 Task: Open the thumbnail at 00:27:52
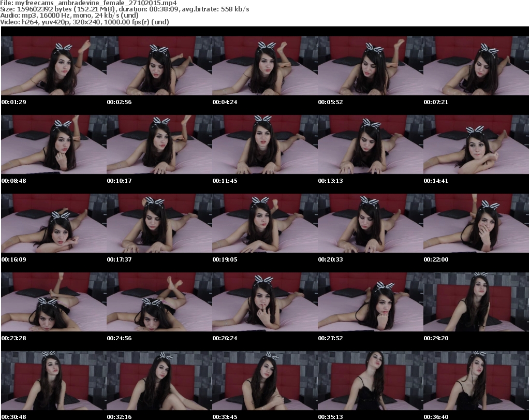[371, 302]
